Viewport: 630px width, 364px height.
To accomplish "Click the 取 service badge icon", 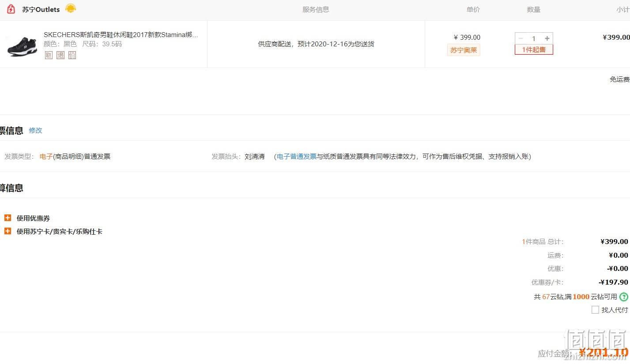I will click(49, 55).
